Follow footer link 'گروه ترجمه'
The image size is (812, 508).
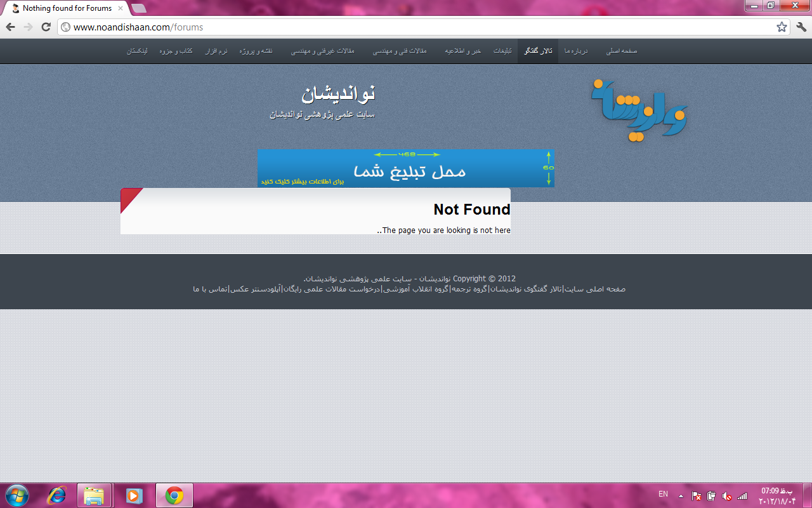469,289
